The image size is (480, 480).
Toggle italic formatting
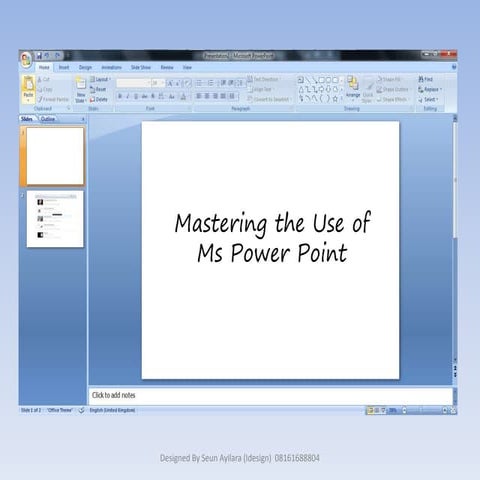pos(128,97)
